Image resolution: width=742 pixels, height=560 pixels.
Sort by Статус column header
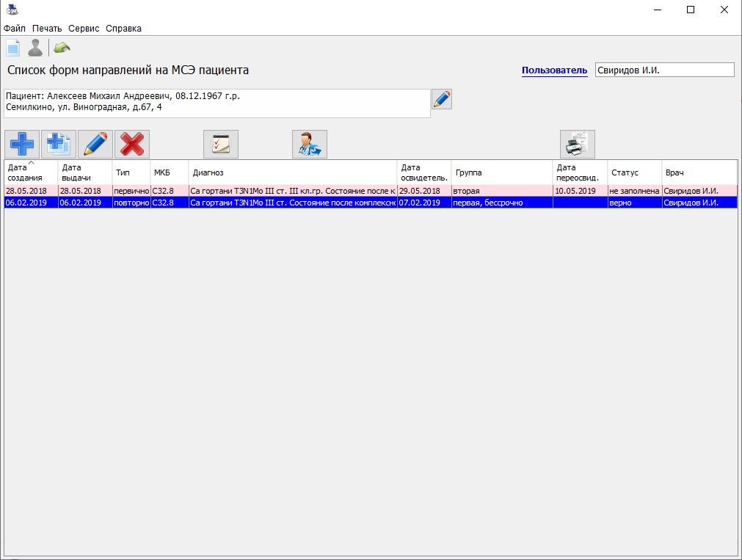tap(635, 172)
